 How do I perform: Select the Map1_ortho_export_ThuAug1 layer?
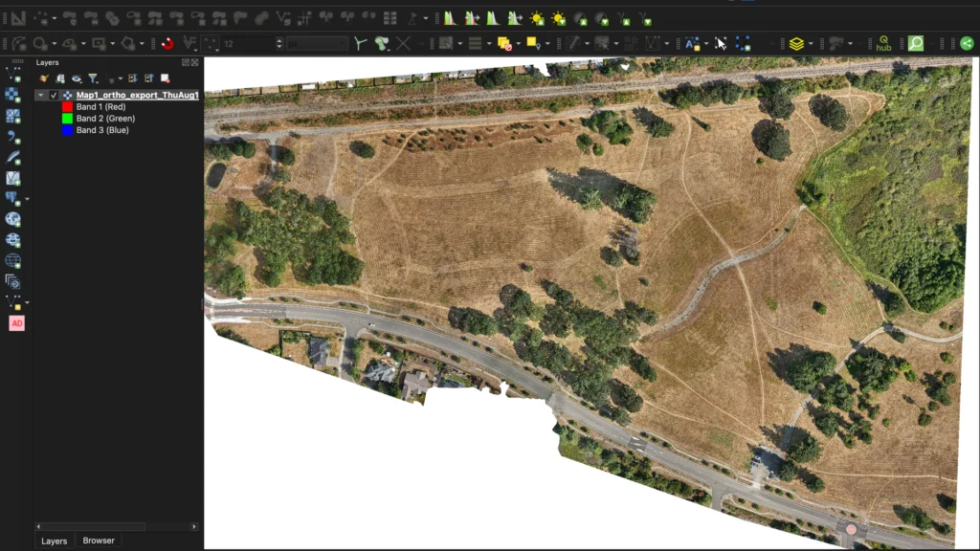click(138, 95)
